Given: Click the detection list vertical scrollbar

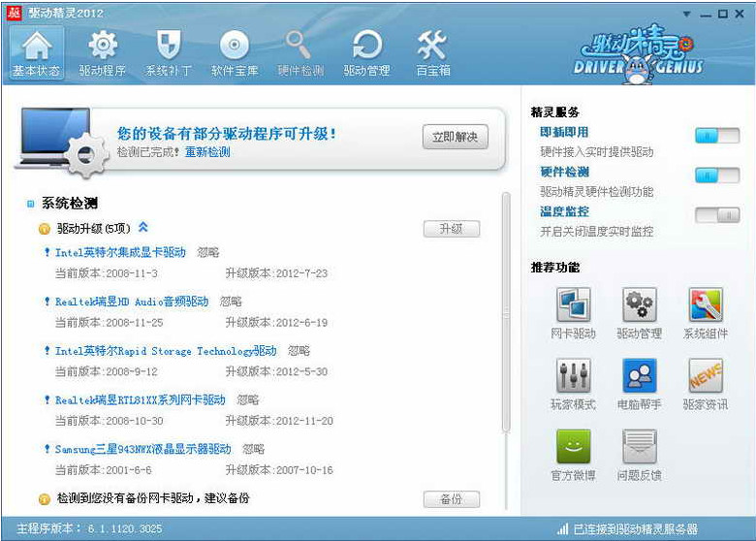Looking at the screenshot, I should (506, 313).
